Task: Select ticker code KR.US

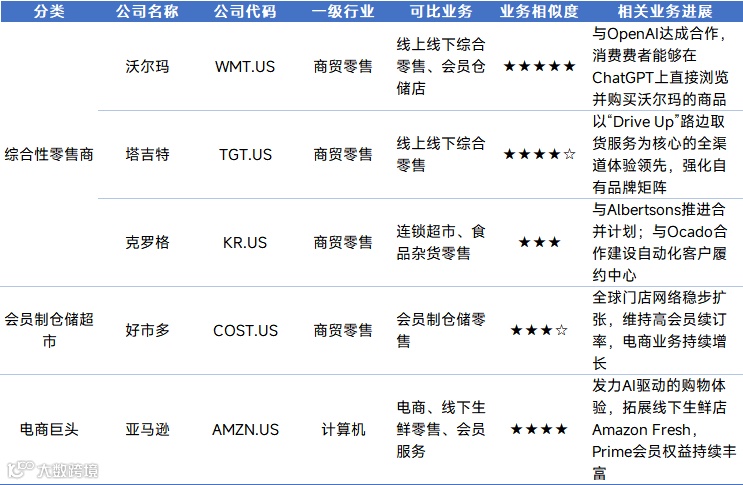Action: point(245,242)
